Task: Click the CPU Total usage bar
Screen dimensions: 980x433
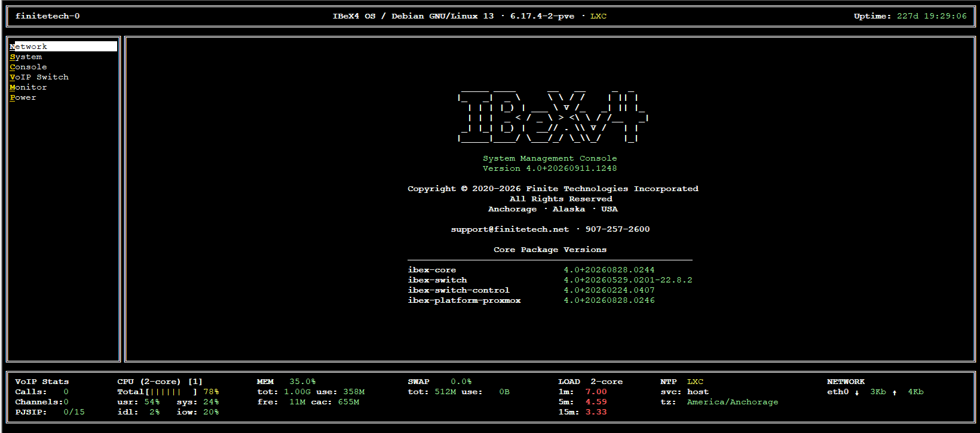Action: tap(171, 392)
